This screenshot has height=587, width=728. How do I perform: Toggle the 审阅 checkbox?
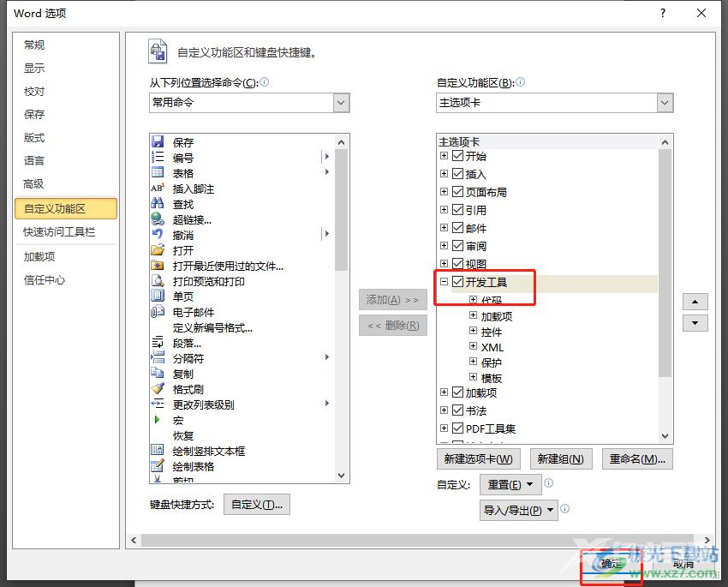[458, 245]
